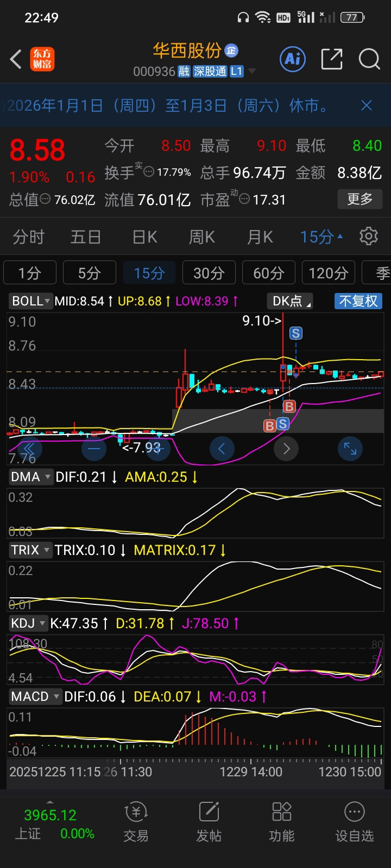Tap the 最低 8.40 value
Image resolution: width=391 pixels, height=868 pixels.
[x=367, y=146]
